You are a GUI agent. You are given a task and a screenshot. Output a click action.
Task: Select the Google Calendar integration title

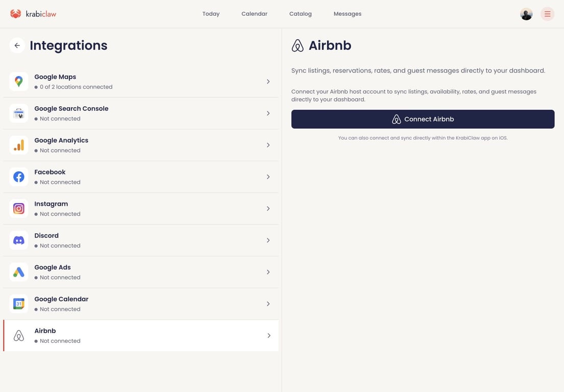click(61, 299)
